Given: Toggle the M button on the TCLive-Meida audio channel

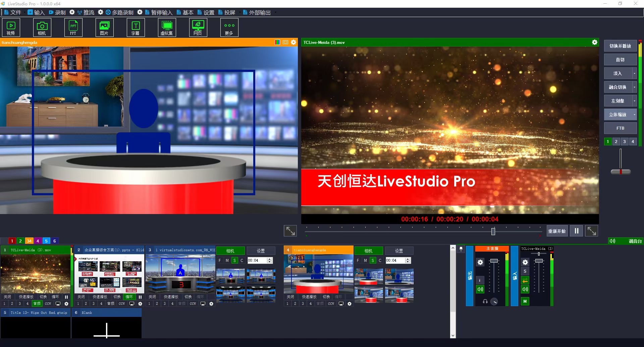Looking at the screenshot, I should point(525,301).
